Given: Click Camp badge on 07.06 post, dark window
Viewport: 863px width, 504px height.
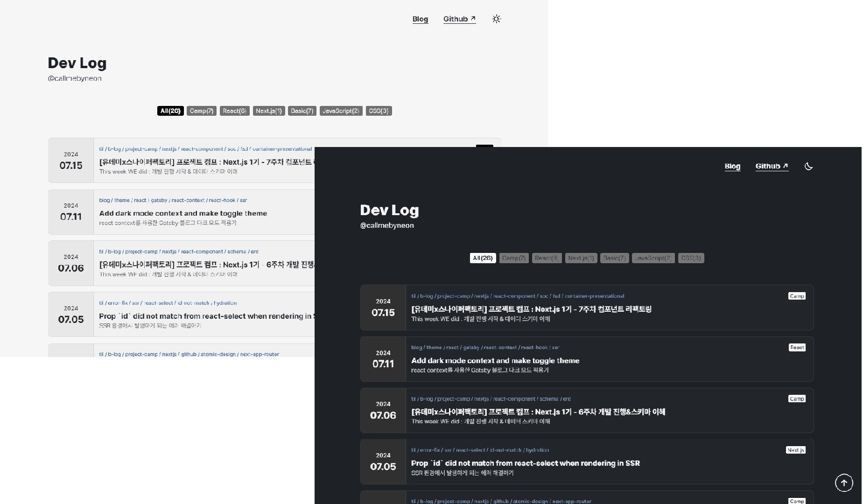Looking at the screenshot, I should tap(797, 399).
